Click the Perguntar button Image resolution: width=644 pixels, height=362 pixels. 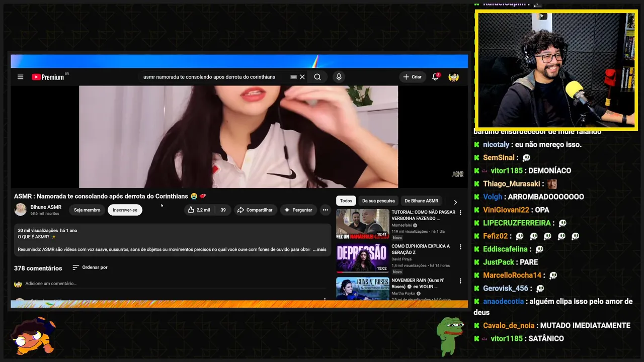click(x=298, y=210)
